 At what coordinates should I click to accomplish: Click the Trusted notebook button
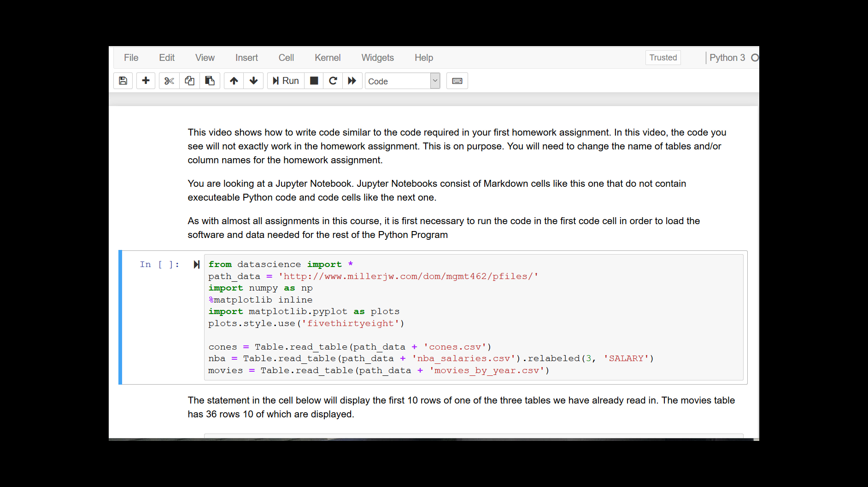(x=663, y=58)
